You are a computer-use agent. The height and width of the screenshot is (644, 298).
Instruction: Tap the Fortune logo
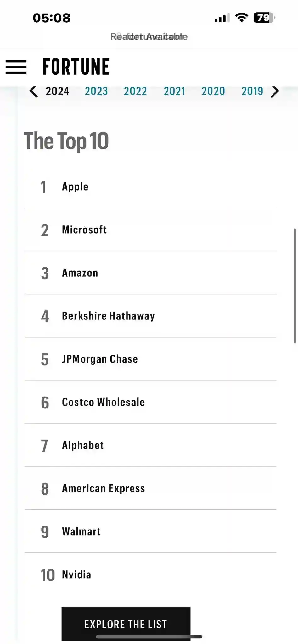[76, 67]
